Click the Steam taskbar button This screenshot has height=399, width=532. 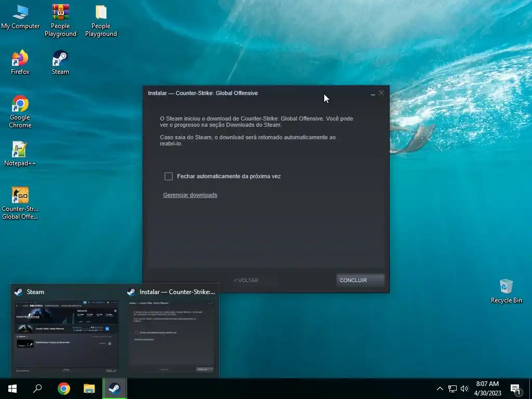[x=115, y=389]
